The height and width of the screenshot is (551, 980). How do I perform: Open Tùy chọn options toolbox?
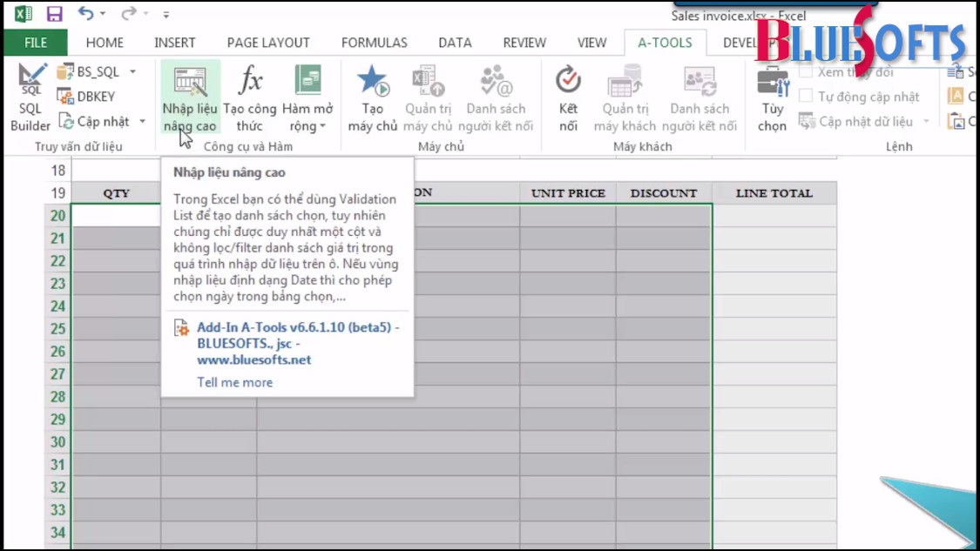click(773, 97)
